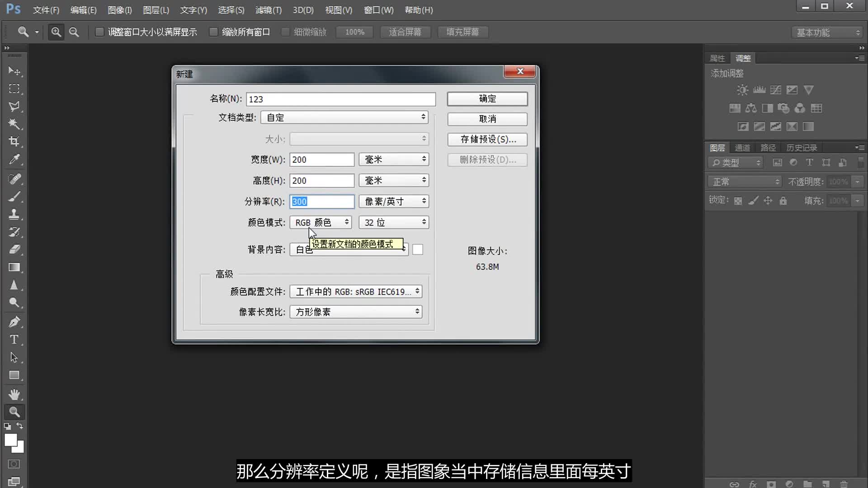Select the Crop tool
The width and height of the screenshot is (868, 488).
pyautogui.click(x=14, y=142)
